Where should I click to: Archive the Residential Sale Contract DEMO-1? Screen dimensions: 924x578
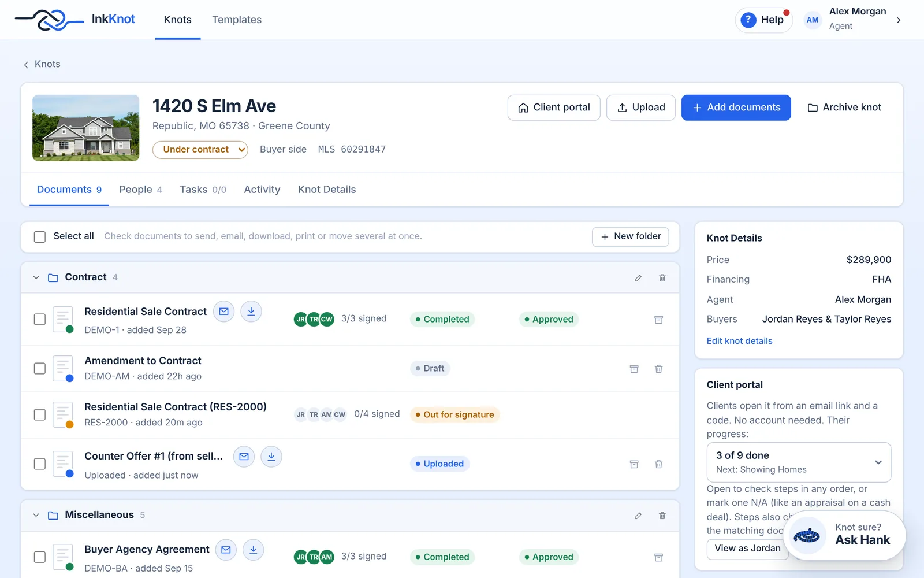[658, 320]
